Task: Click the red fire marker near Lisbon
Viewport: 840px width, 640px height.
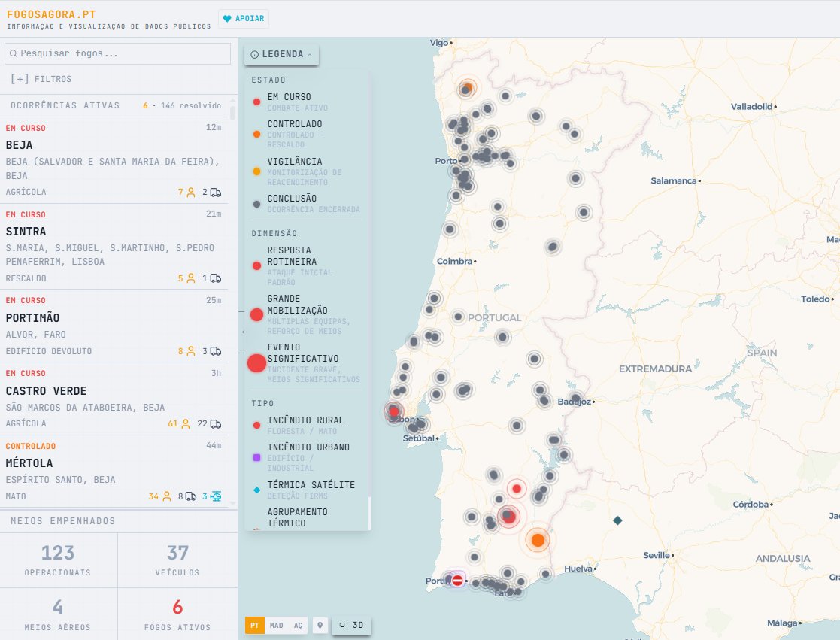Action: click(394, 411)
